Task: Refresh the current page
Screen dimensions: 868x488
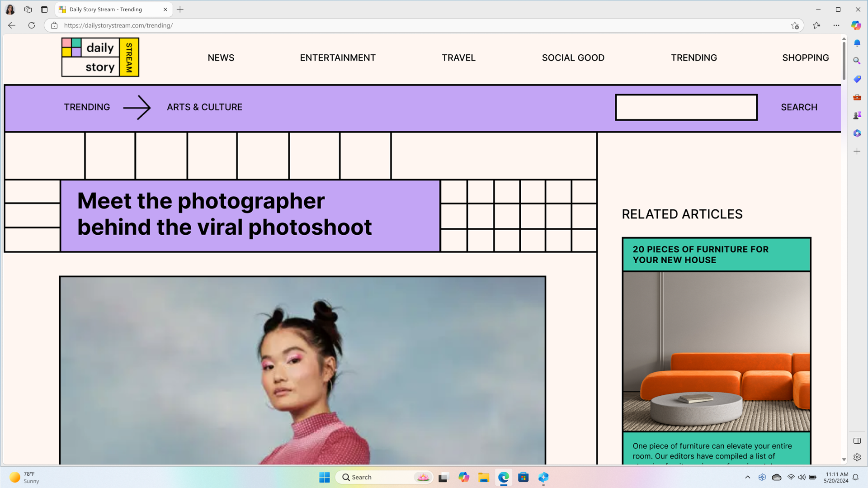Action: pyautogui.click(x=32, y=25)
